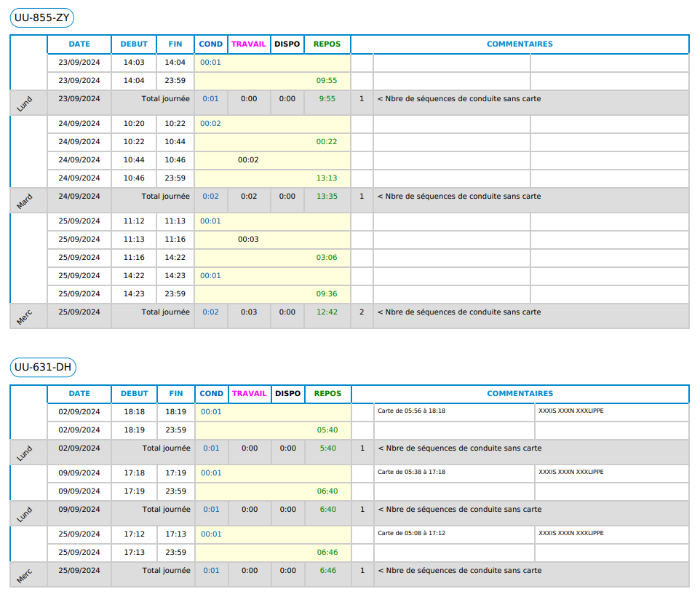Click the COMMENTAIRES header in the UU-855-ZY table
The image size is (700, 597).
point(520,44)
